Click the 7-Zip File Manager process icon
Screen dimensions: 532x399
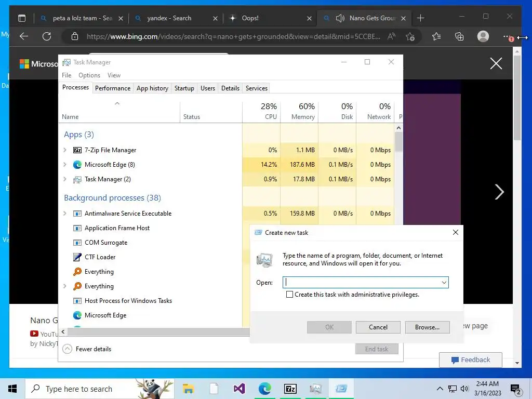pyautogui.click(x=77, y=150)
